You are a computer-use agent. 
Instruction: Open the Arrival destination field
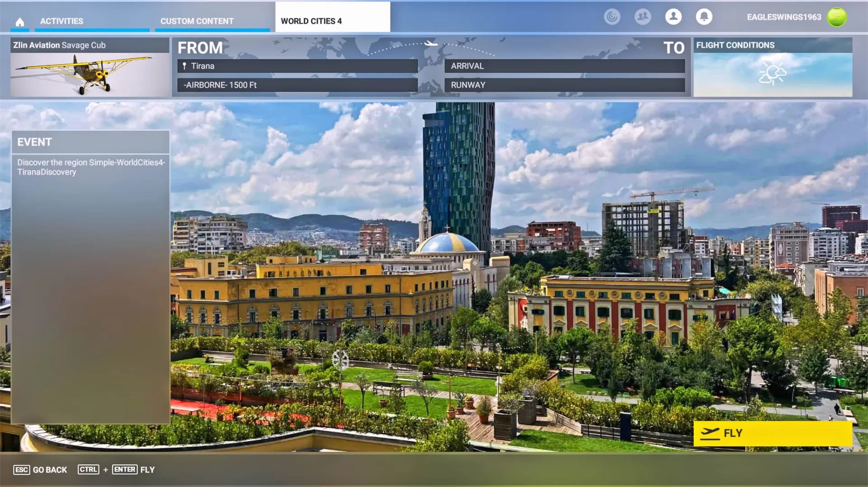[x=564, y=66]
